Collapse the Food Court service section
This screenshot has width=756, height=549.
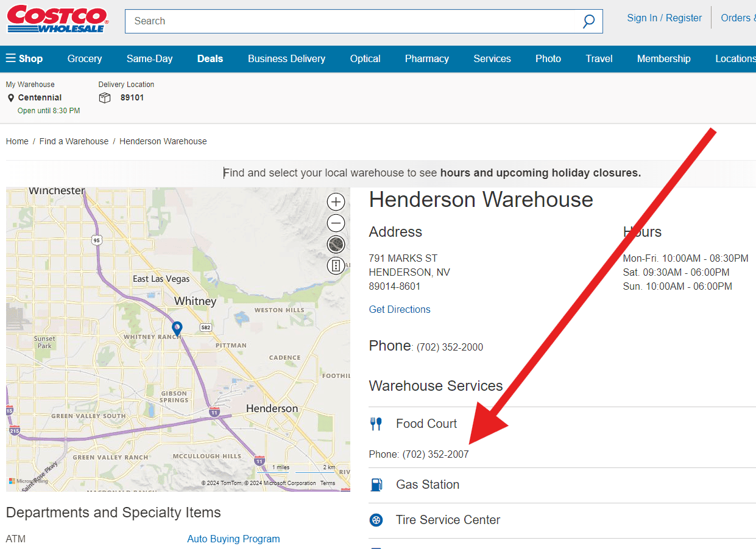(x=562, y=424)
